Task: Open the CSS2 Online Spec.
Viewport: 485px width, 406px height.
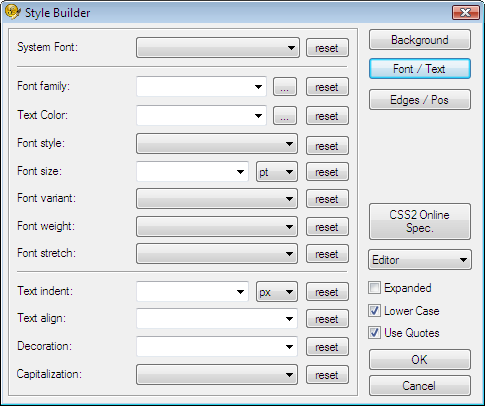Action: click(x=420, y=221)
